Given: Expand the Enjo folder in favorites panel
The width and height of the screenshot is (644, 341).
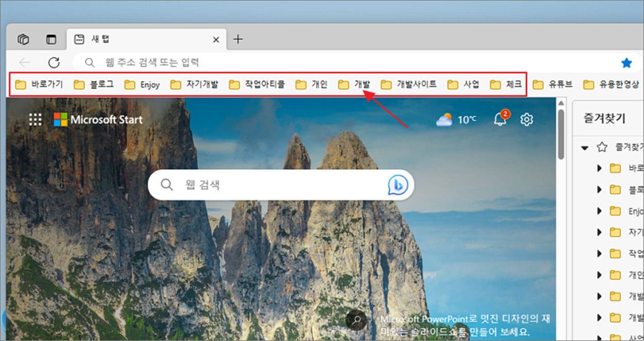Looking at the screenshot, I should pos(599,210).
